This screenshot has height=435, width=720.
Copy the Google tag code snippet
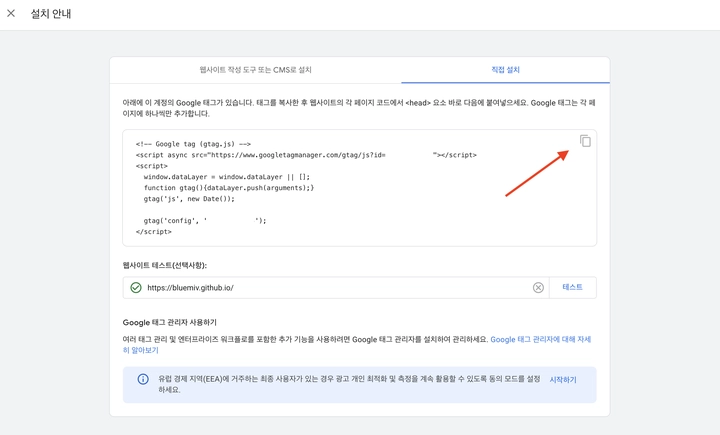click(585, 141)
